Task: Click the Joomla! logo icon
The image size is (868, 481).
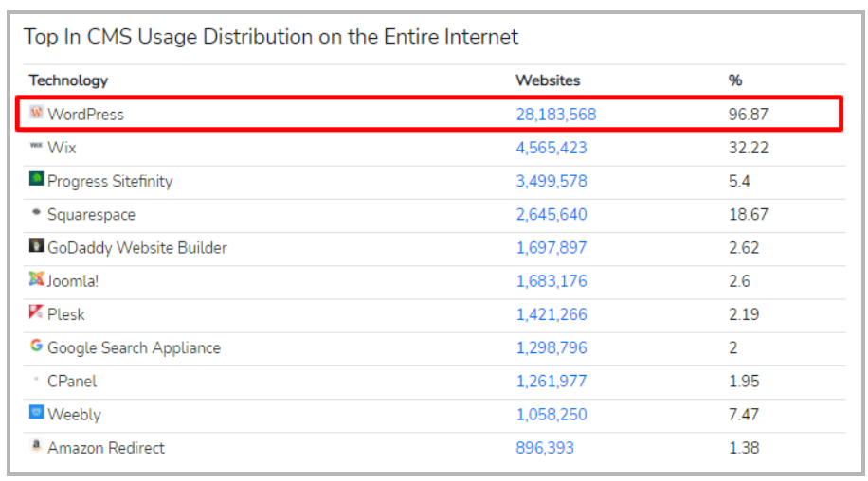Action: (36, 278)
